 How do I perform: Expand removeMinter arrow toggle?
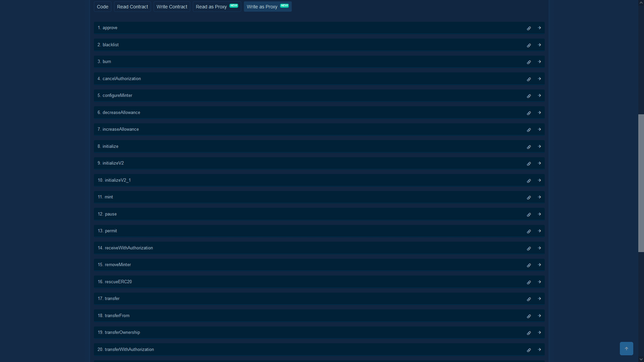pyautogui.click(x=539, y=265)
